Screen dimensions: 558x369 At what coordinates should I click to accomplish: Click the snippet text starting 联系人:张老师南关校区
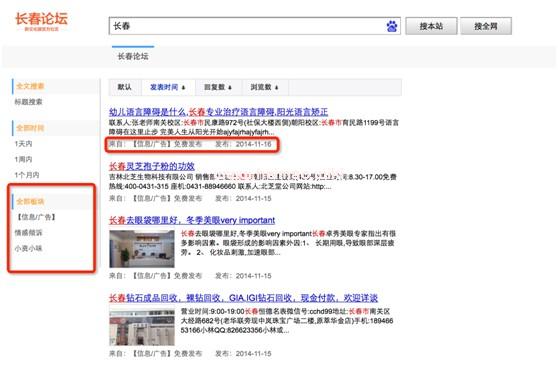[x=254, y=127]
